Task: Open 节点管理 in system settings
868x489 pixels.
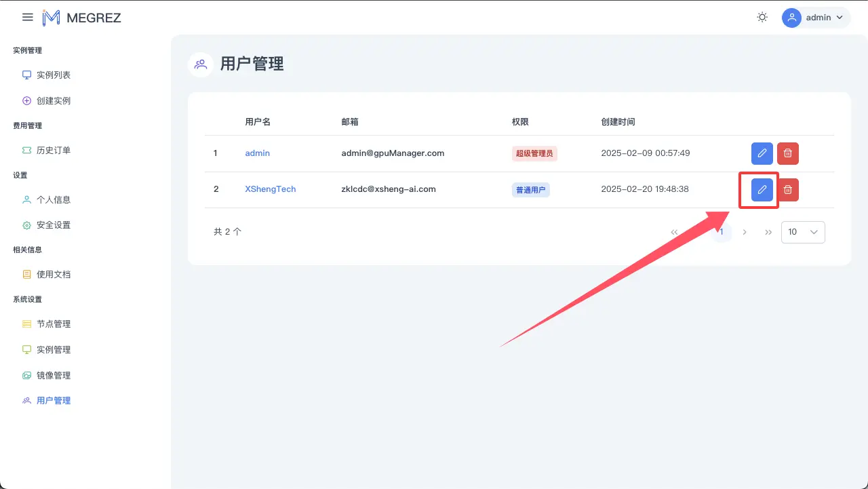Action: (x=54, y=324)
